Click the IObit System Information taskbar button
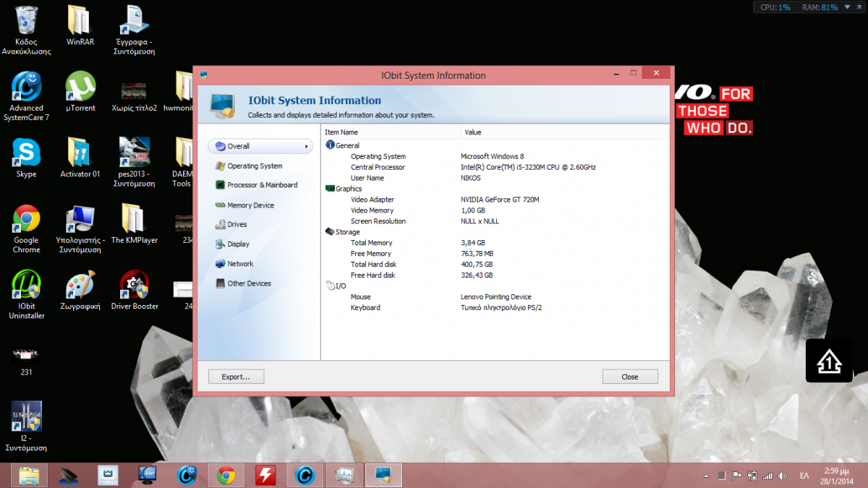 383,475
